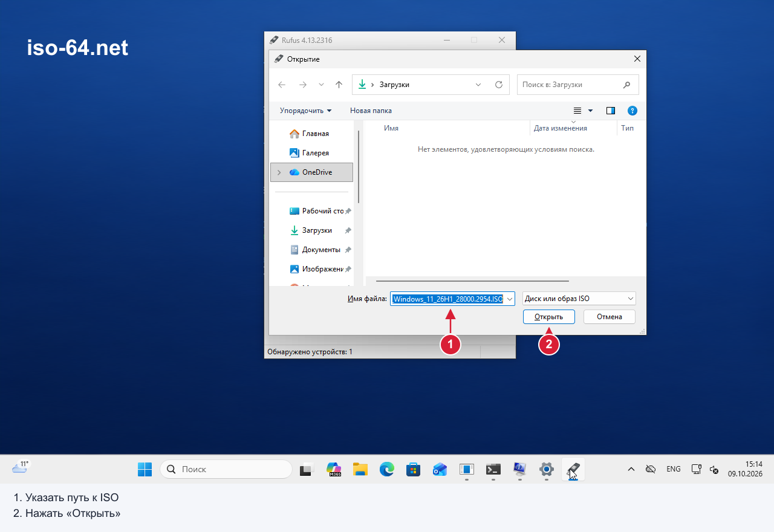Click the Отмена button
This screenshot has height=532, width=774.
pos(610,317)
